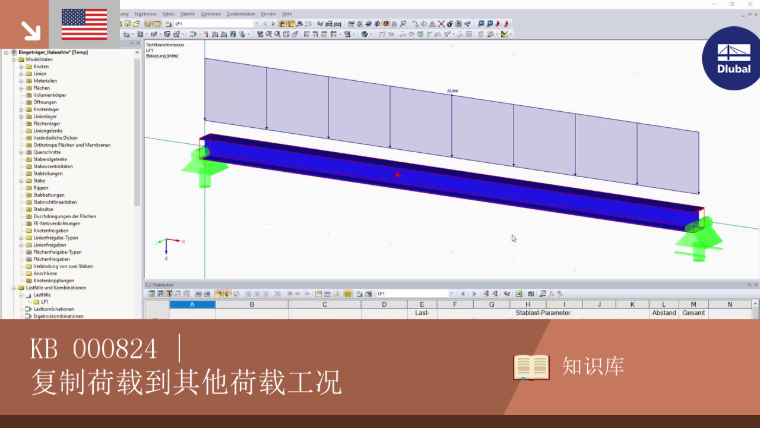Click the red X delete icon in toolbar
760x428 pixels.
pyautogui.click(x=441, y=23)
